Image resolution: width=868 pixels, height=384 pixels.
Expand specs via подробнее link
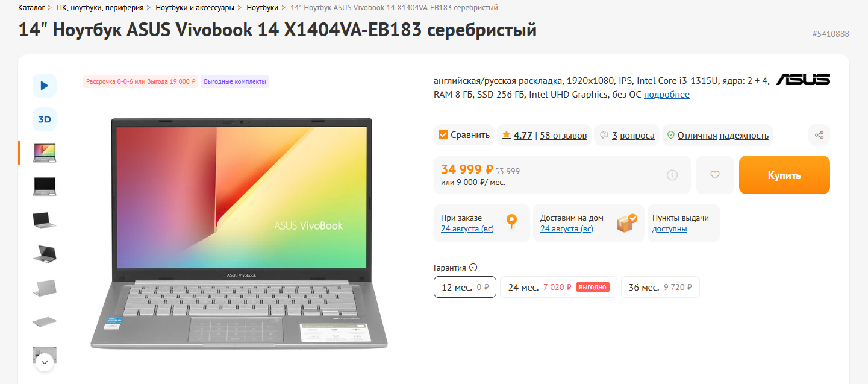(667, 95)
